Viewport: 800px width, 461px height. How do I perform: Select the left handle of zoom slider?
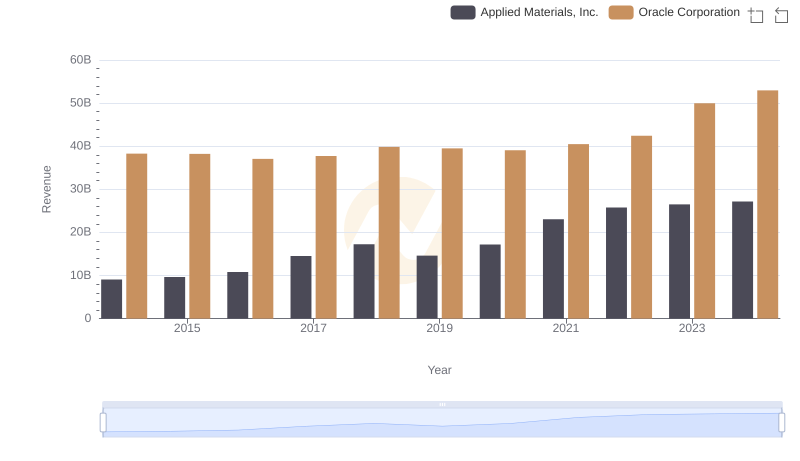(103, 423)
